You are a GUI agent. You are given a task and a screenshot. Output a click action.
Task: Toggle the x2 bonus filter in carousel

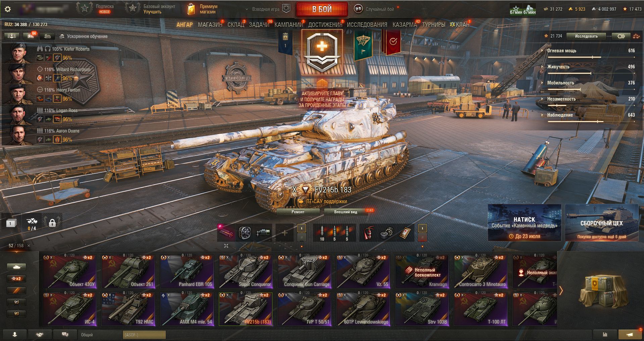(16, 279)
